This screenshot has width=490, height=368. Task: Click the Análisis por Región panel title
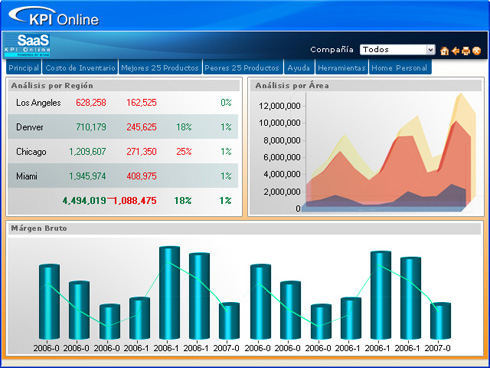(52, 86)
